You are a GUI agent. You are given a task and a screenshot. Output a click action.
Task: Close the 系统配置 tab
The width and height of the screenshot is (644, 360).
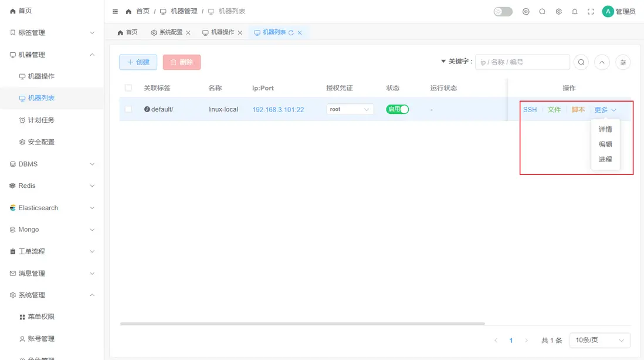[x=188, y=32]
